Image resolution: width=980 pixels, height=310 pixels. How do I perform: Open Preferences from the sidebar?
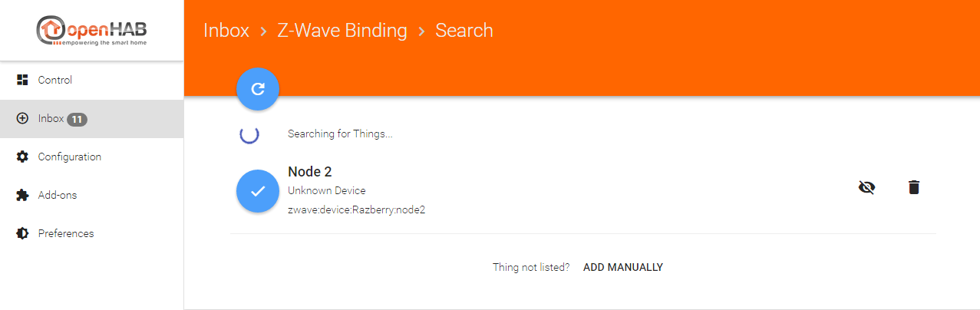click(x=66, y=233)
